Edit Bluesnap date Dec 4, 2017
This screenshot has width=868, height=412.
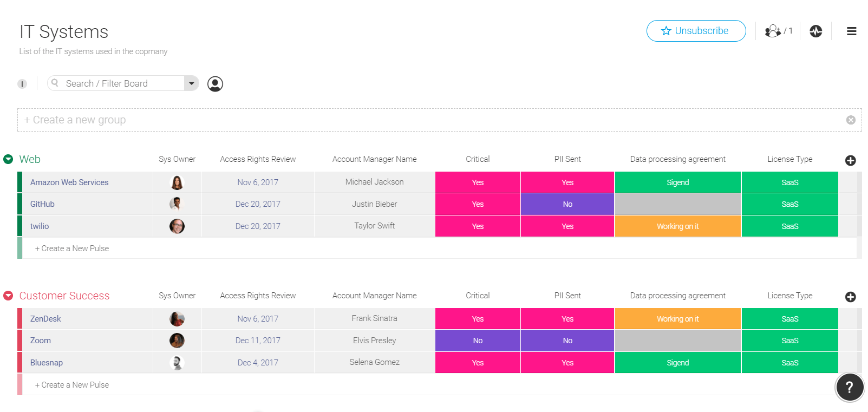pyautogui.click(x=258, y=363)
